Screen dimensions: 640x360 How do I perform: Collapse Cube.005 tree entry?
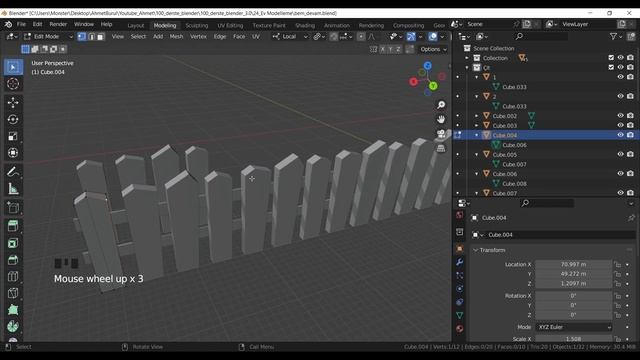coord(476,154)
